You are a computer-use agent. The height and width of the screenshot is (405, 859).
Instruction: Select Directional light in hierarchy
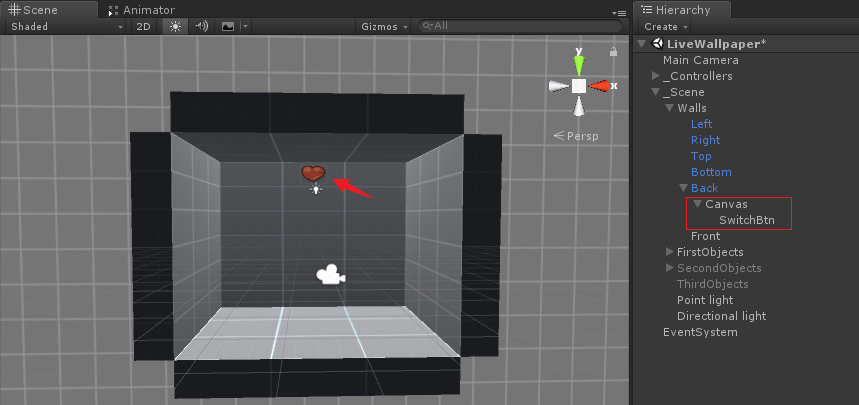click(x=721, y=316)
